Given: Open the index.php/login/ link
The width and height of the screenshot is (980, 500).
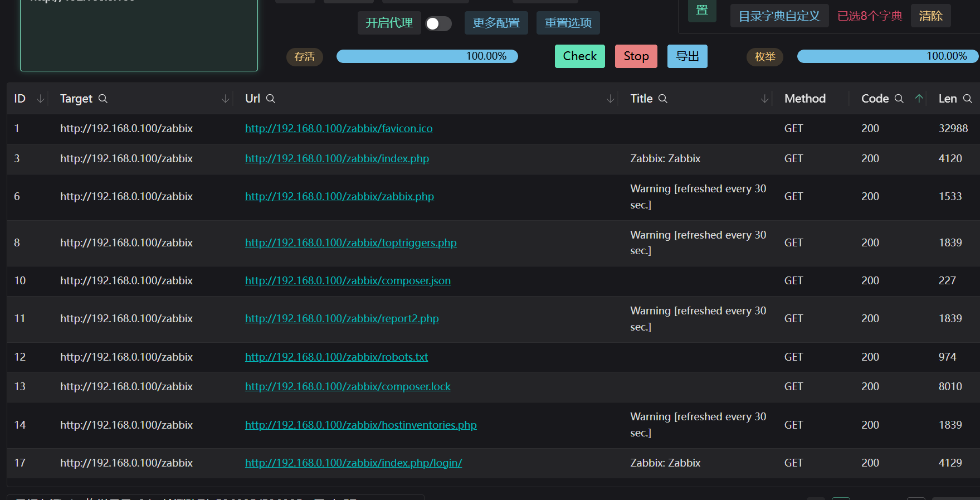Looking at the screenshot, I should [x=354, y=463].
